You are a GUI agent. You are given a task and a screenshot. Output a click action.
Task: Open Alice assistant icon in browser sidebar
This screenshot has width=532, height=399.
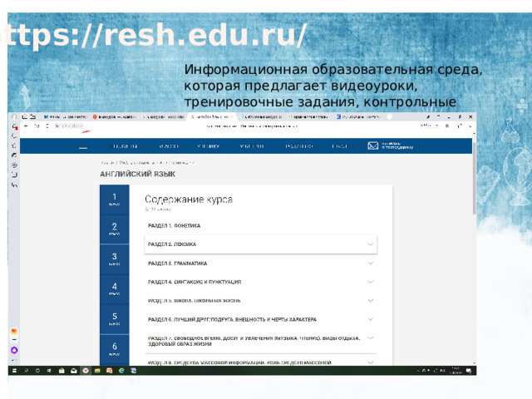click(14, 350)
